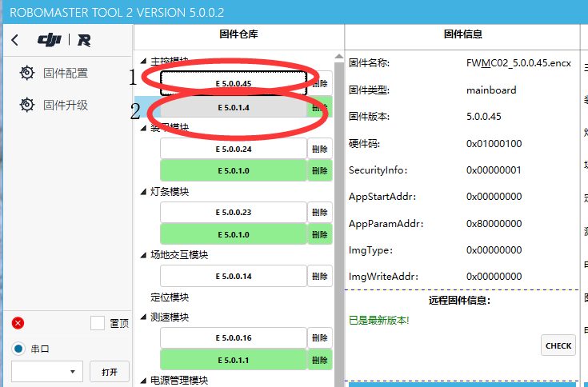Select 灯条模块 firmware E 5.0.1.0
Viewport: 588px width, 387px height.
(234, 234)
